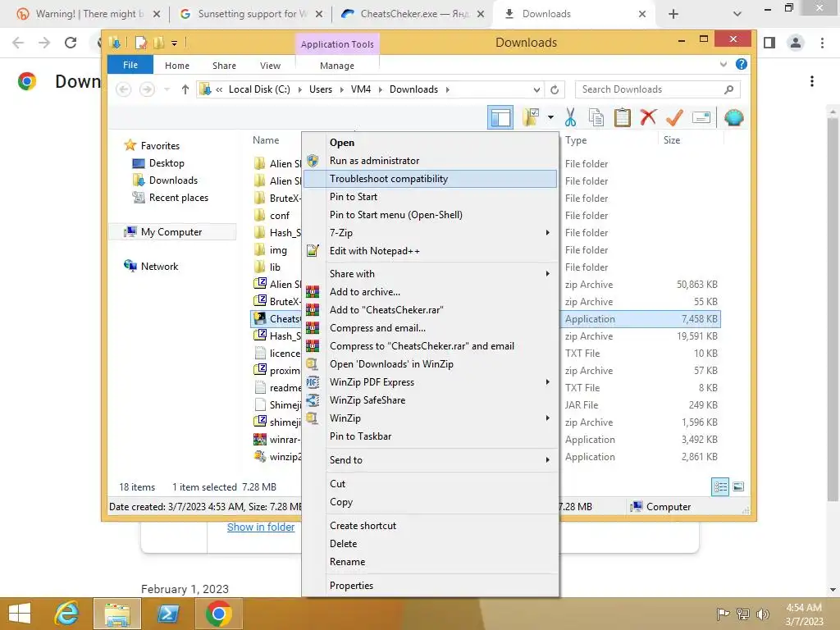The image size is (840, 630).
Task: Choose Edit with Notepad++
Action: click(430, 251)
